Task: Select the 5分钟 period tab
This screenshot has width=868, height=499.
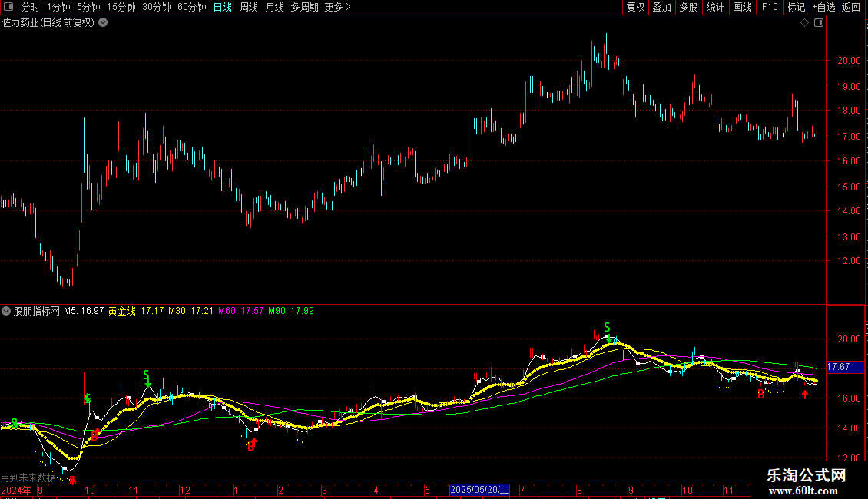Action: pos(88,7)
